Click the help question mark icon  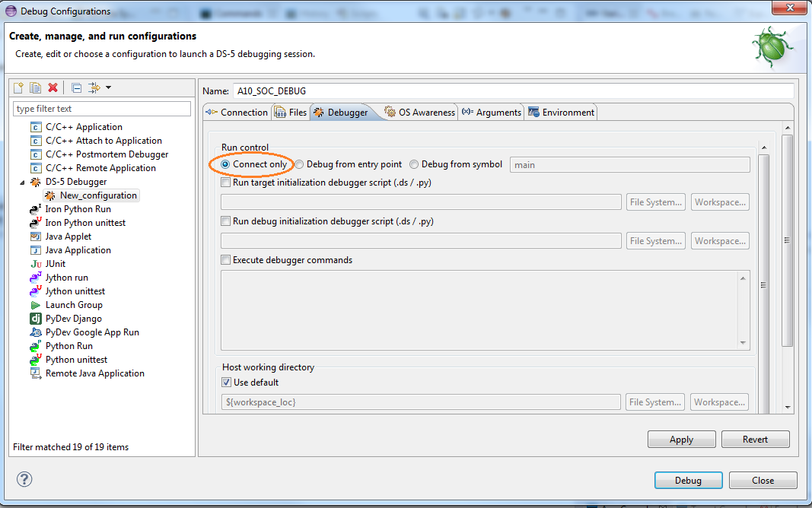click(24, 479)
